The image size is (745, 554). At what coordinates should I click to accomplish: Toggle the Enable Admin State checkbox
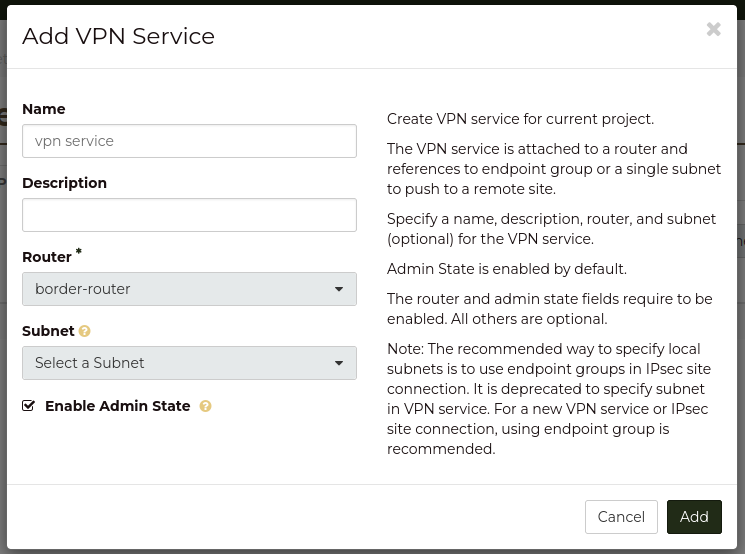pyautogui.click(x=29, y=406)
